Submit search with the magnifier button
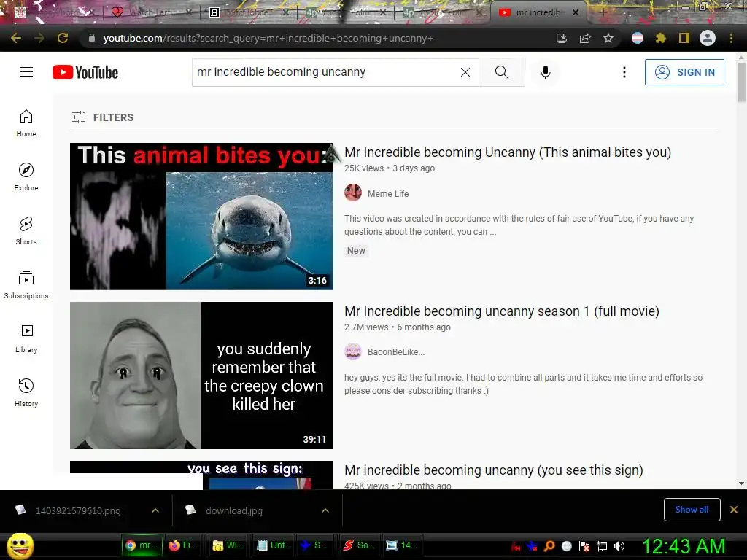The width and height of the screenshot is (747, 560). (x=502, y=72)
